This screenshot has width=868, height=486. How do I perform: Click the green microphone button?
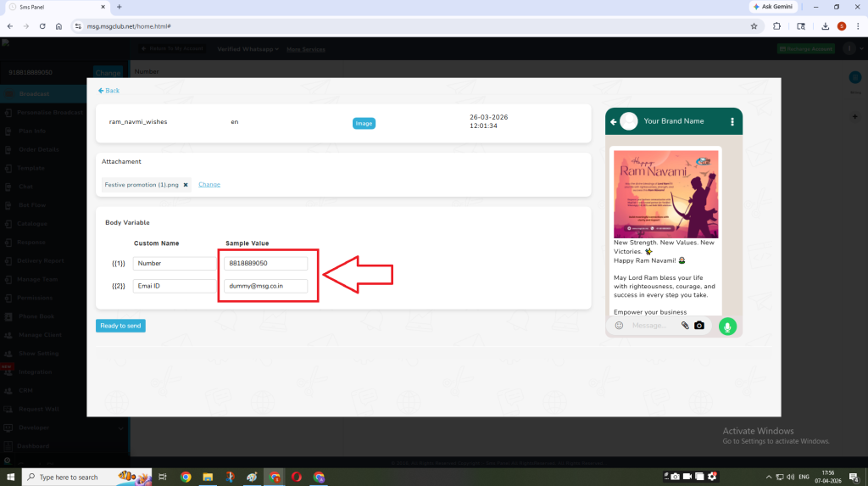tap(727, 326)
